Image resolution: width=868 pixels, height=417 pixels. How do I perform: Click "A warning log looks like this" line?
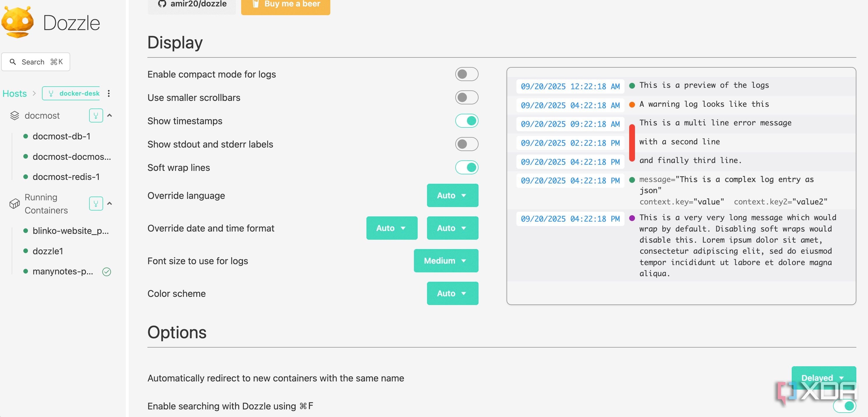click(x=704, y=104)
